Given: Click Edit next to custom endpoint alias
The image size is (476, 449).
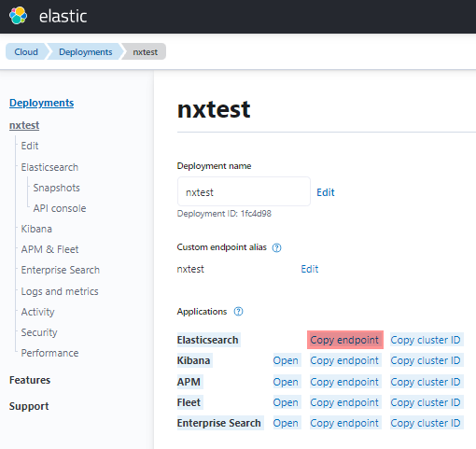Looking at the screenshot, I should (x=310, y=269).
